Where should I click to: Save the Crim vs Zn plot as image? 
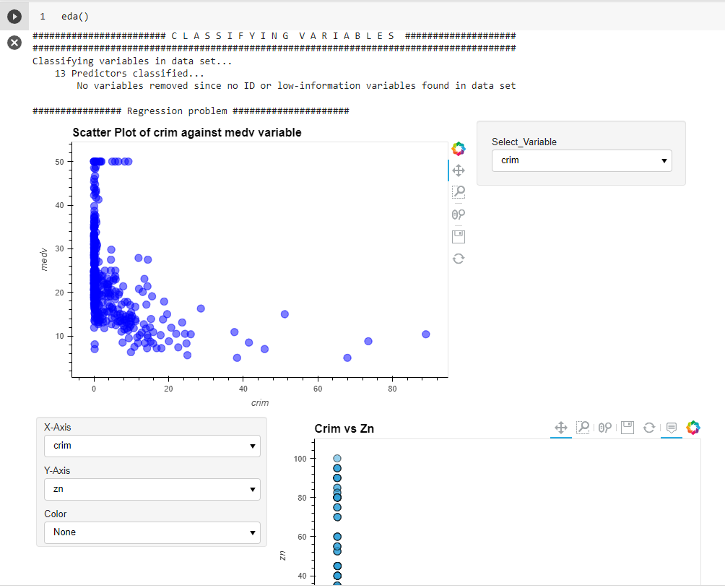pos(627,427)
